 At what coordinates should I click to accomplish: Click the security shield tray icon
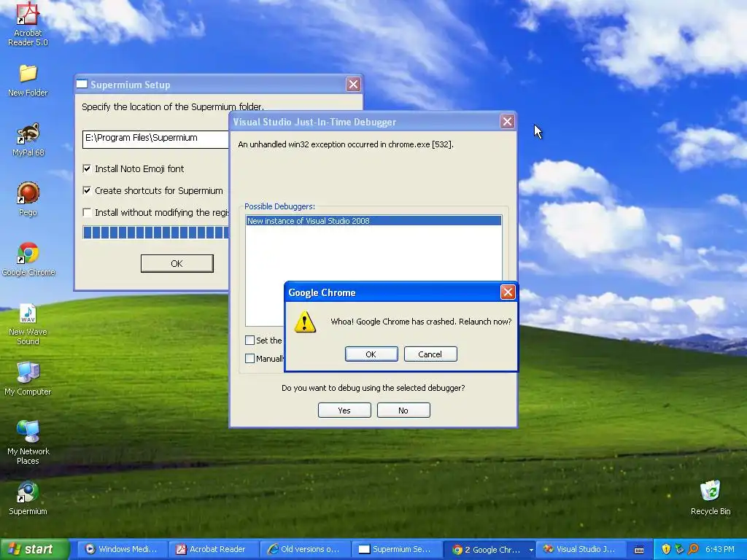point(666,549)
